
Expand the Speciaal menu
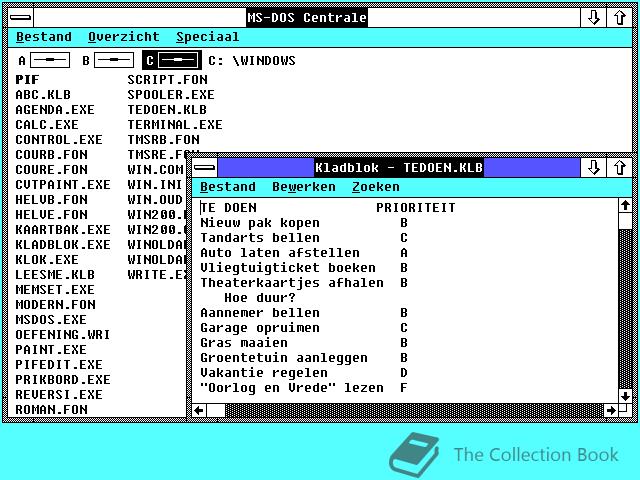pyautogui.click(x=207, y=37)
